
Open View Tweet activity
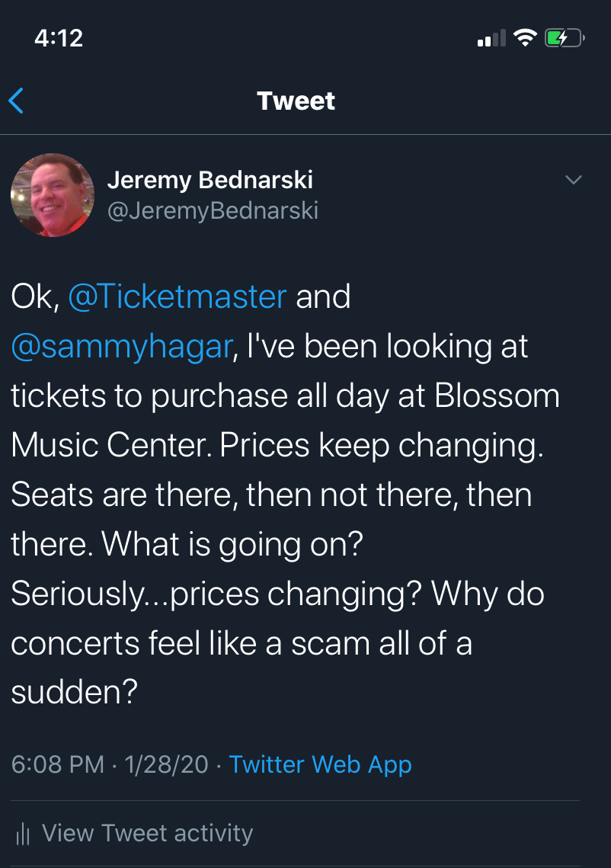click(x=147, y=833)
